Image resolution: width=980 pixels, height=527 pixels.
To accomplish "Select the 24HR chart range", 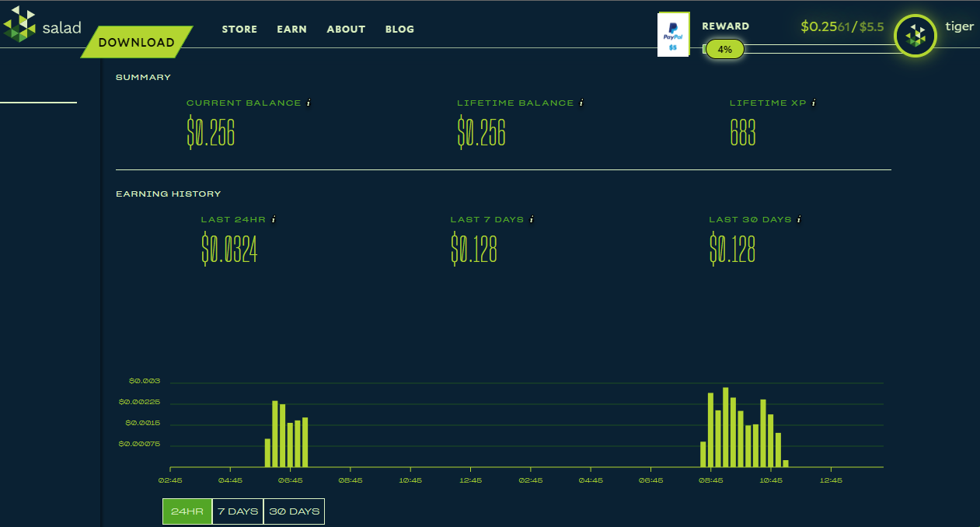I will pos(187,511).
